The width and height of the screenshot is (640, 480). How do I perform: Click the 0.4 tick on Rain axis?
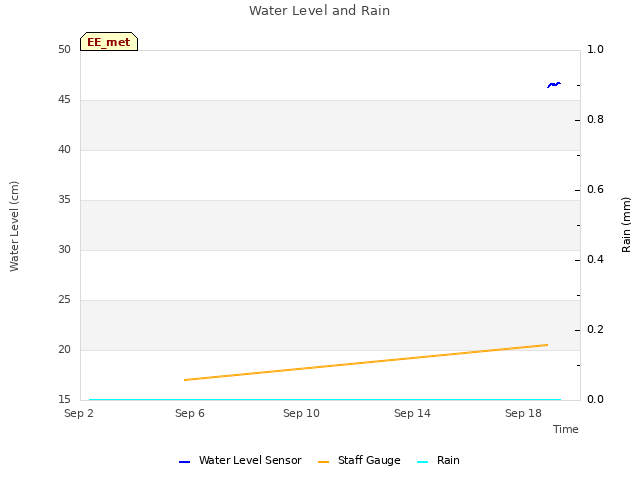pyautogui.click(x=595, y=260)
